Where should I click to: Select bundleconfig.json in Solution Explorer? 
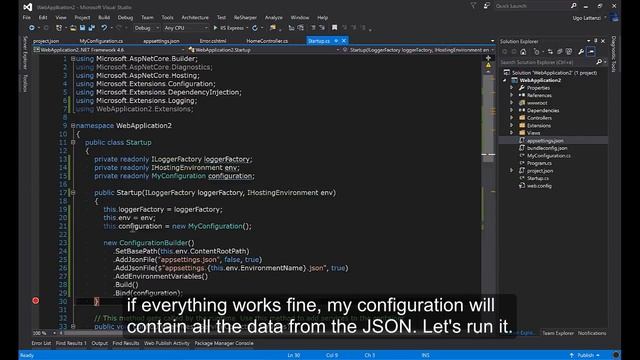(547, 148)
